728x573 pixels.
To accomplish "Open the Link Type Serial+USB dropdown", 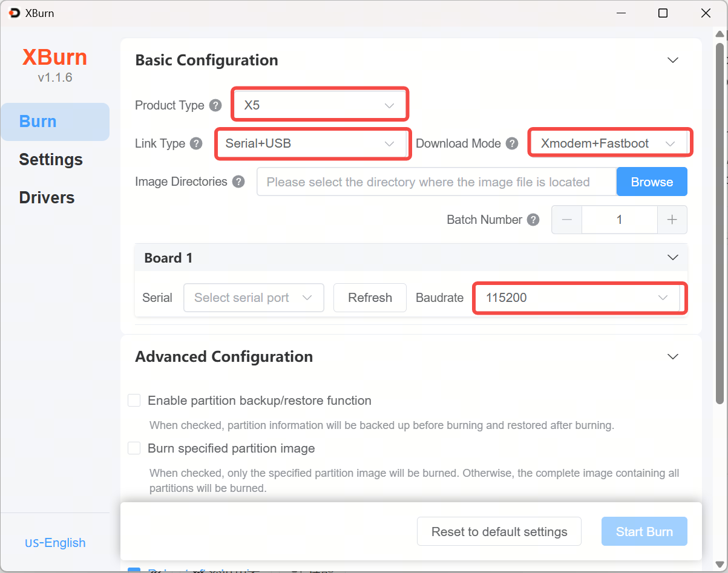I will coord(312,143).
